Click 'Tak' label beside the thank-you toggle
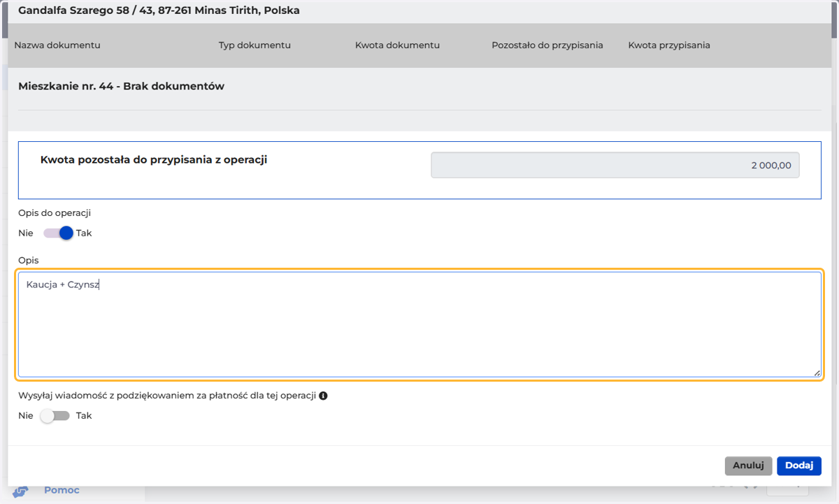 pos(84,415)
